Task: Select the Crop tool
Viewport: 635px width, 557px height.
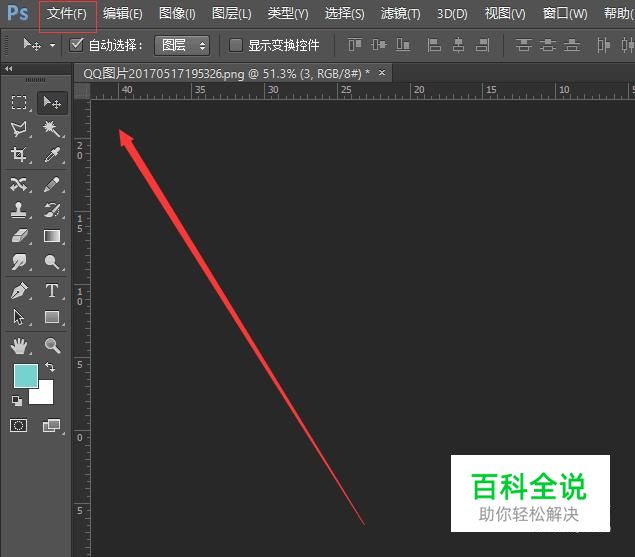Action: pyautogui.click(x=19, y=155)
